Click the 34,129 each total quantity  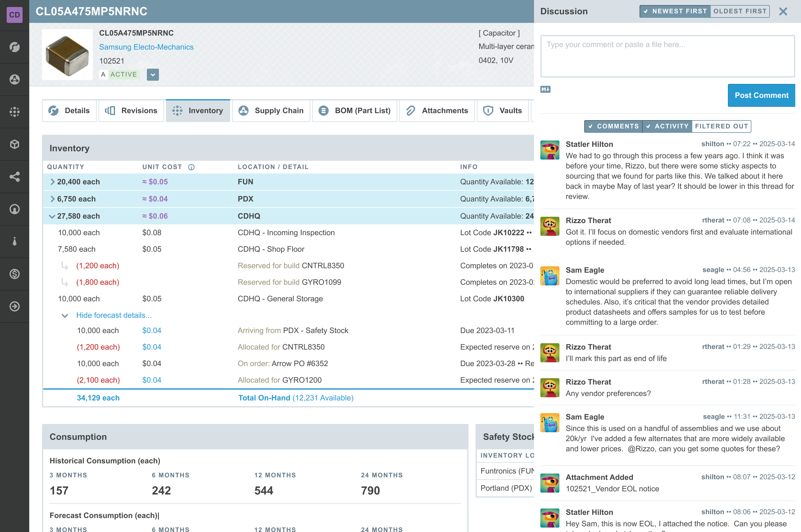[x=98, y=398]
